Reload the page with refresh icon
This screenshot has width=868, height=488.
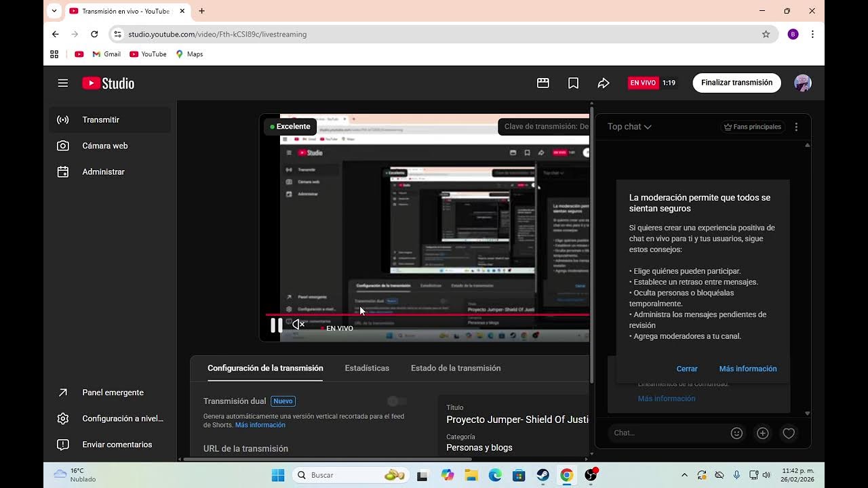[94, 34]
